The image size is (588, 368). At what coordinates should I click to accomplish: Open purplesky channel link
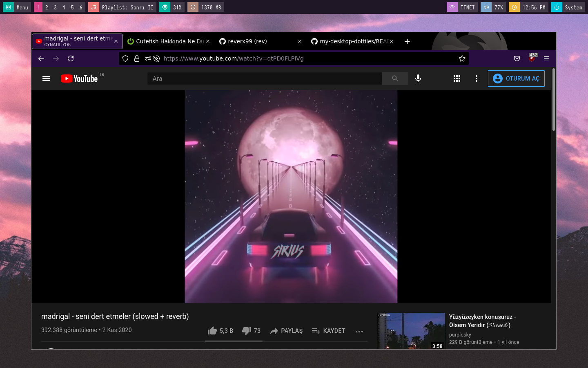click(460, 335)
